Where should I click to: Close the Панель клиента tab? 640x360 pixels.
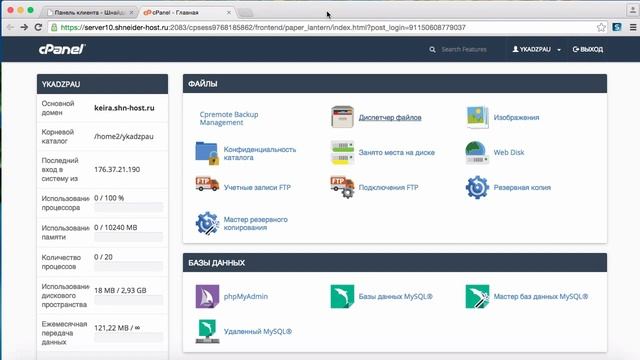pyautogui.click(x=131, y=13)
